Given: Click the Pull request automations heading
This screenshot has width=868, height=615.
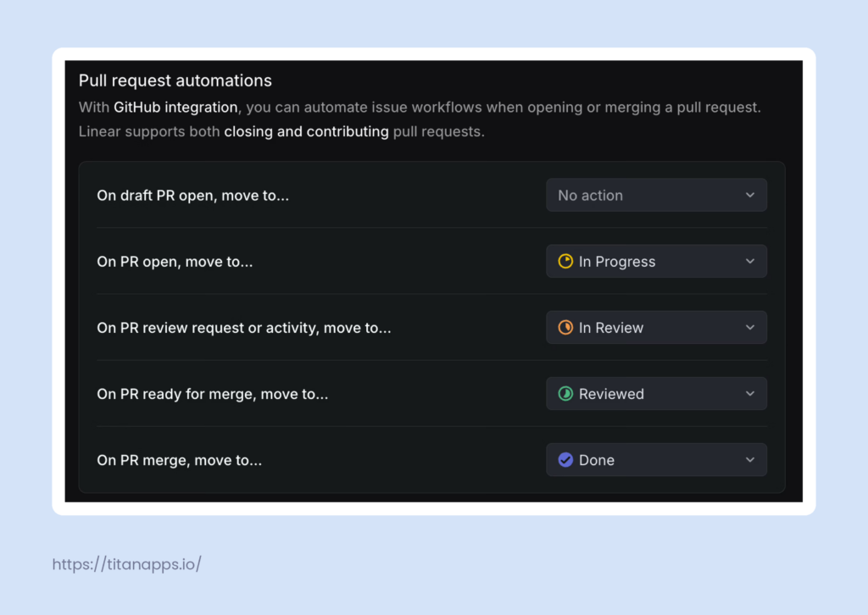Looking at the screenshot, I should coord(175,80).
